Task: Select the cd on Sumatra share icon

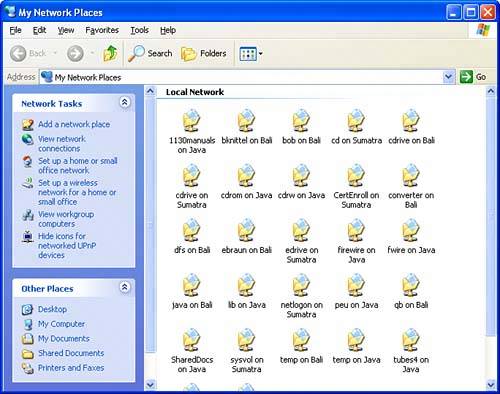Action: click(x=356, y=121)
